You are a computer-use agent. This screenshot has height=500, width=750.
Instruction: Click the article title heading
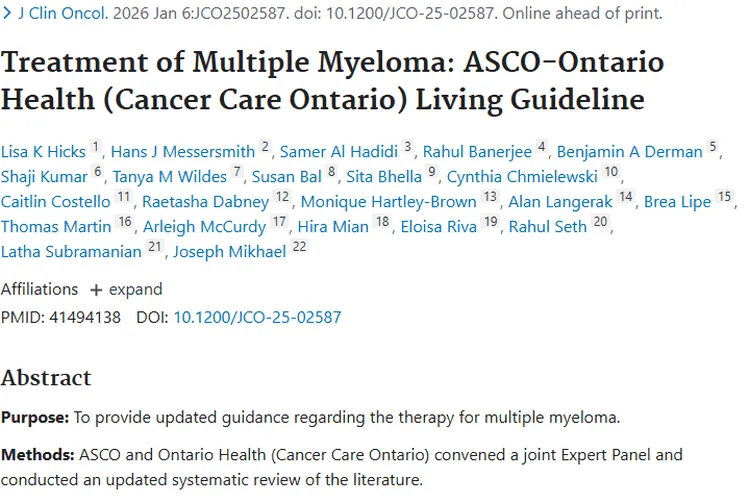click(332, 81)
